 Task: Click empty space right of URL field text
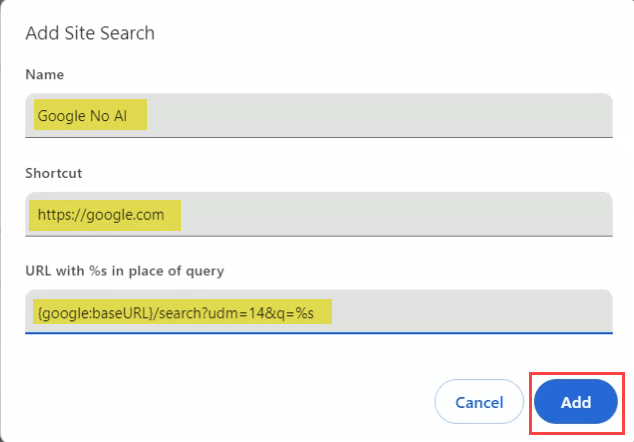[470, 313]
